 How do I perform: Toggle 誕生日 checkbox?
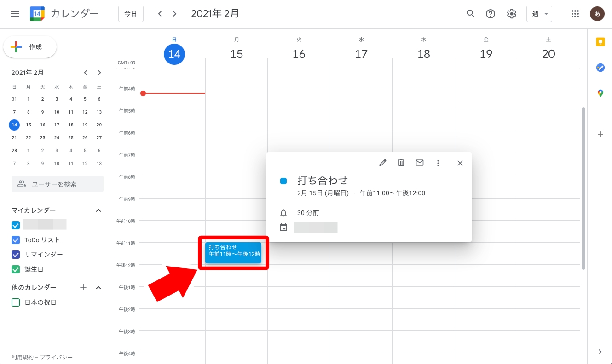tap(16, 269)
